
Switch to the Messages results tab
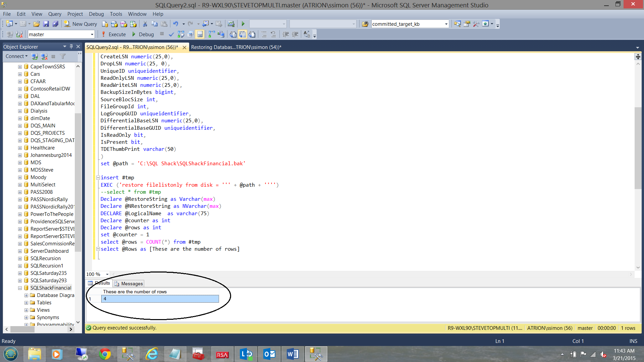coord(129,284)
